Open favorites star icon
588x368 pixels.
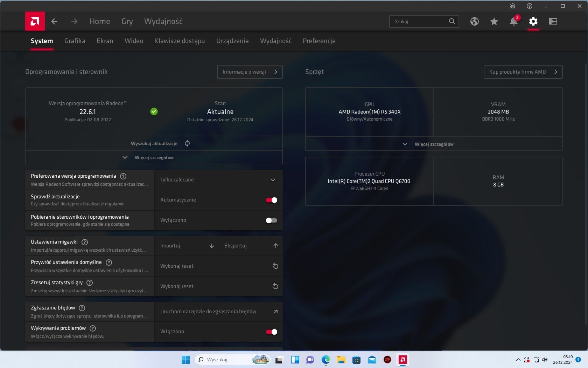point(494,22)
